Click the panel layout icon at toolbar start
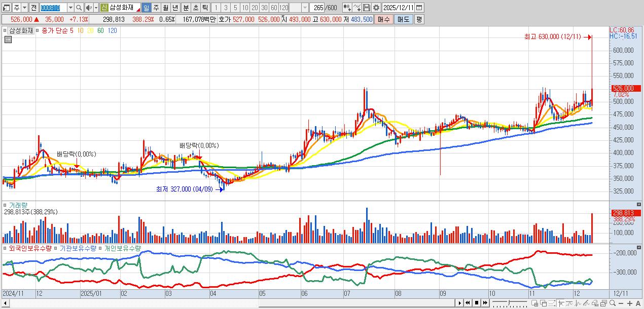Viewport: 644px width, 309px height. 7,8
